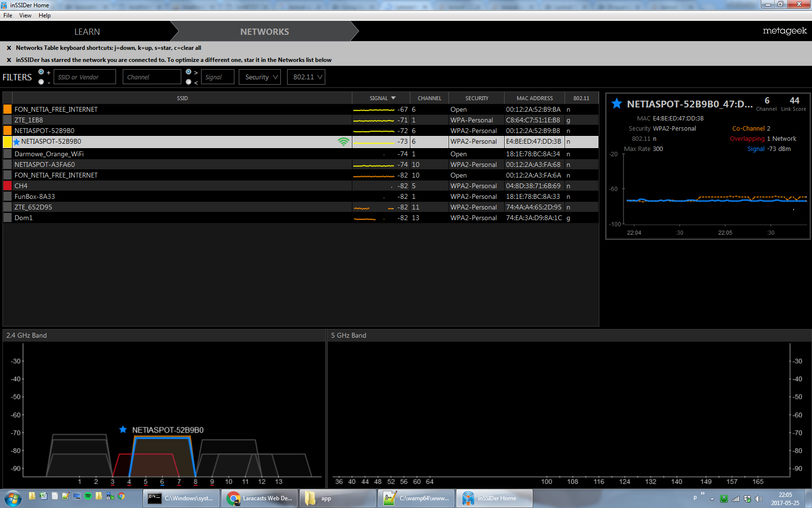The image size is (812, 508).
Task: Select the CH4 network row
Action: click(x=301, y=186)
